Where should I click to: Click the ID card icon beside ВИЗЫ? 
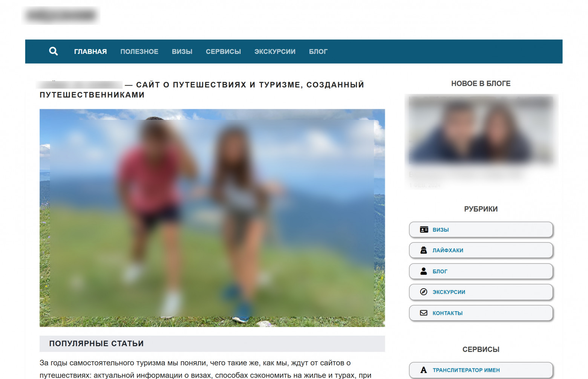coord(424,230)
